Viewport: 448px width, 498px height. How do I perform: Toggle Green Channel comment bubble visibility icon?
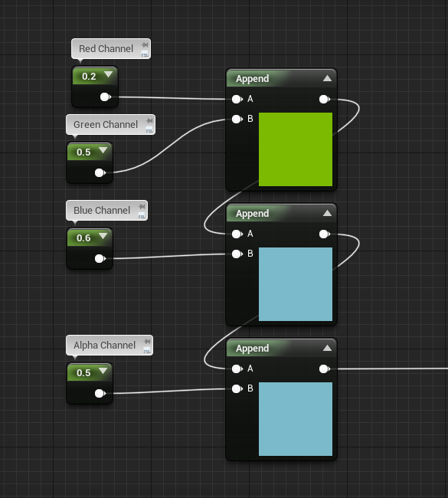click(149, 129)
